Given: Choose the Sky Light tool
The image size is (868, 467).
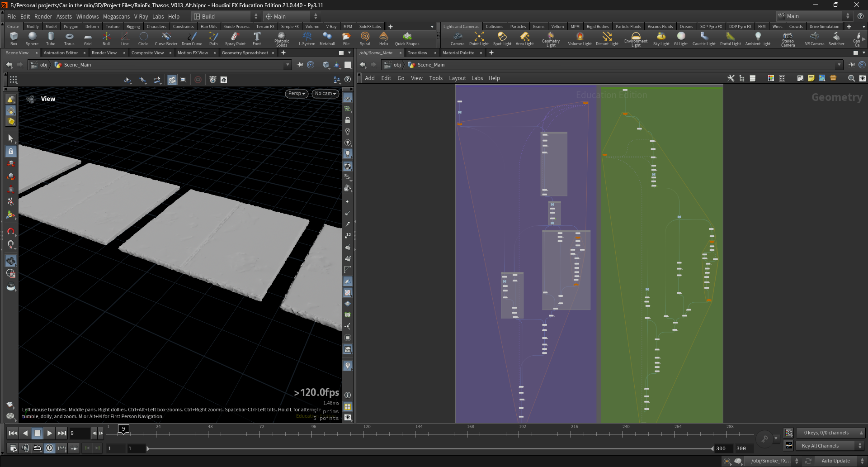Looking at the screenshot, I should [x=661, y=38].
